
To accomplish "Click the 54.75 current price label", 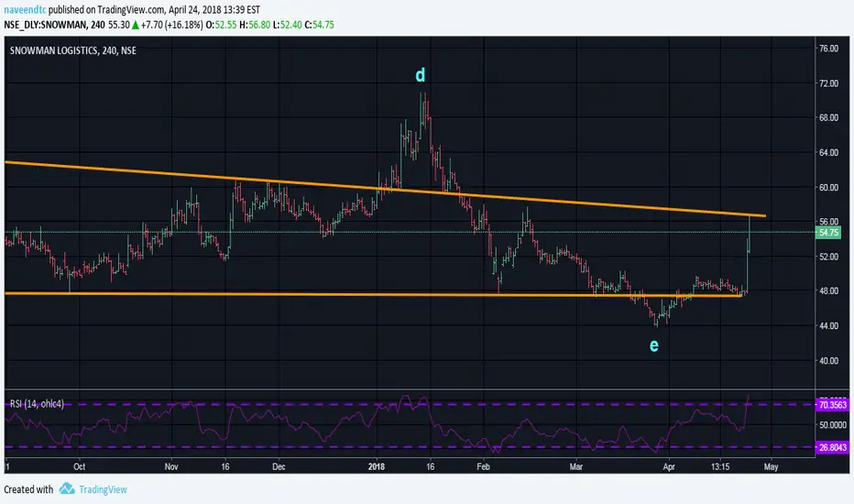I will pyautogui.click(x=828, y=233).
